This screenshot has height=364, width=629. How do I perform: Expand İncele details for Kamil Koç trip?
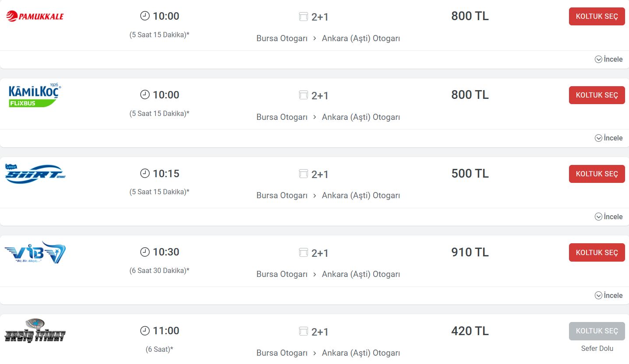tap(608, 138)
